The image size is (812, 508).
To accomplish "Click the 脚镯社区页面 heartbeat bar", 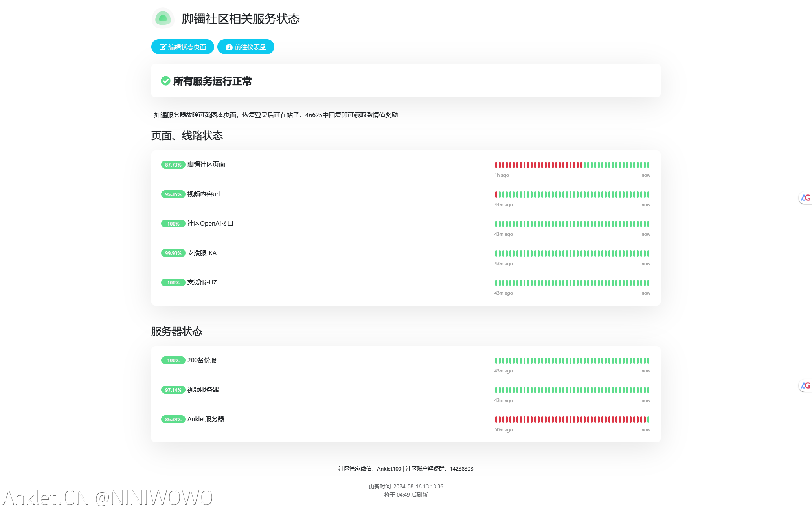I will pyautogui.click(x=572, y=165).
